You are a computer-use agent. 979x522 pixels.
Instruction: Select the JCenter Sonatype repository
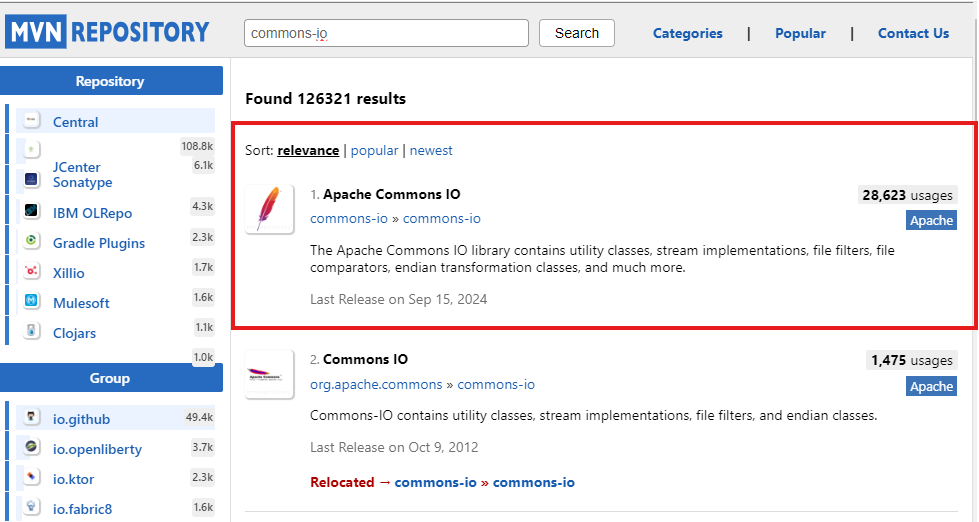pos(82,175)
